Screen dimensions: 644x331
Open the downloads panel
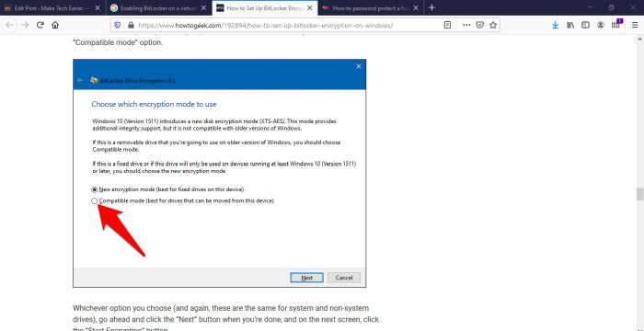(x=556, y=25)
